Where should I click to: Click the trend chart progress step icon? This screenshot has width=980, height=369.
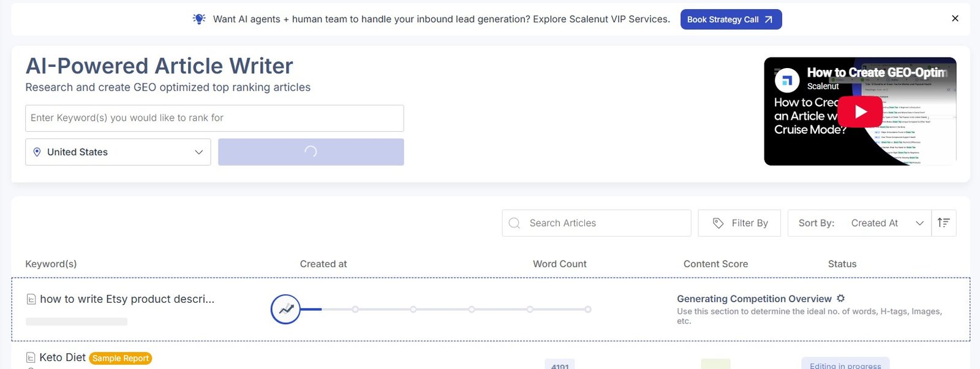[x=285, y=310]
